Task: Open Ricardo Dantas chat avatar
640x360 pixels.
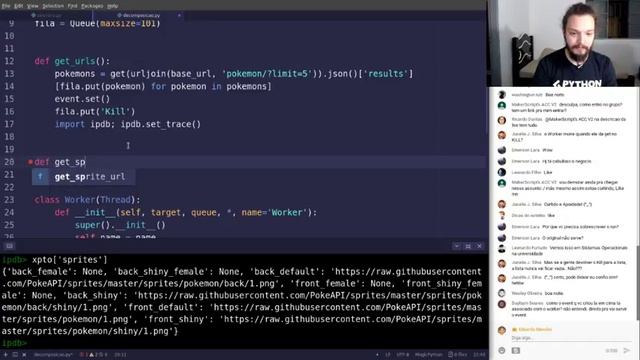Action: (502, 120)
